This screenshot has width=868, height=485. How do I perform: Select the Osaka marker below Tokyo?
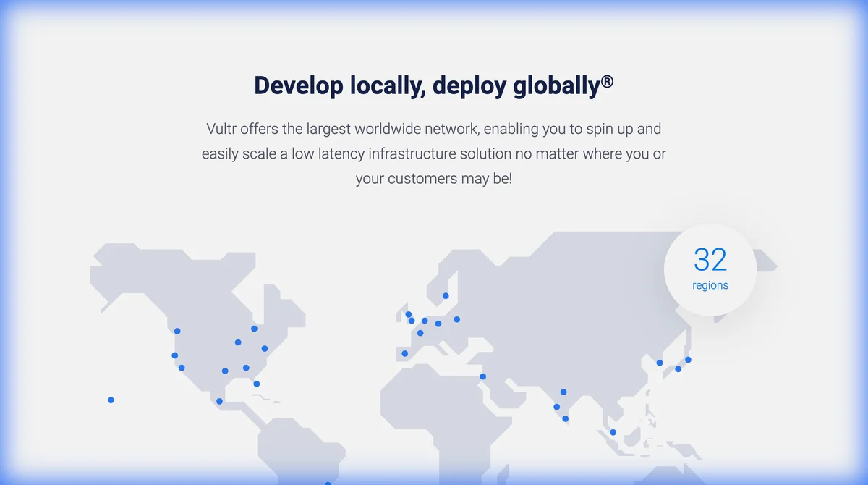tap(678, 369)
